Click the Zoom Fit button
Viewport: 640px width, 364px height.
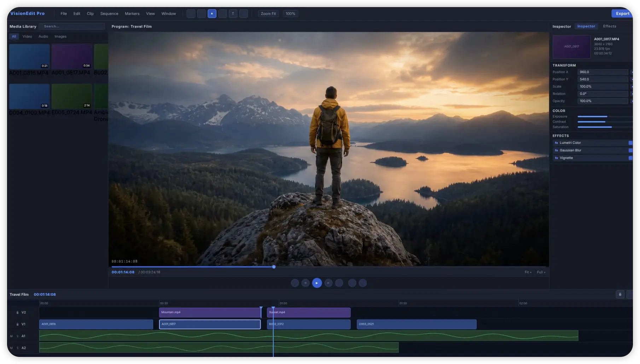[268, 13]
